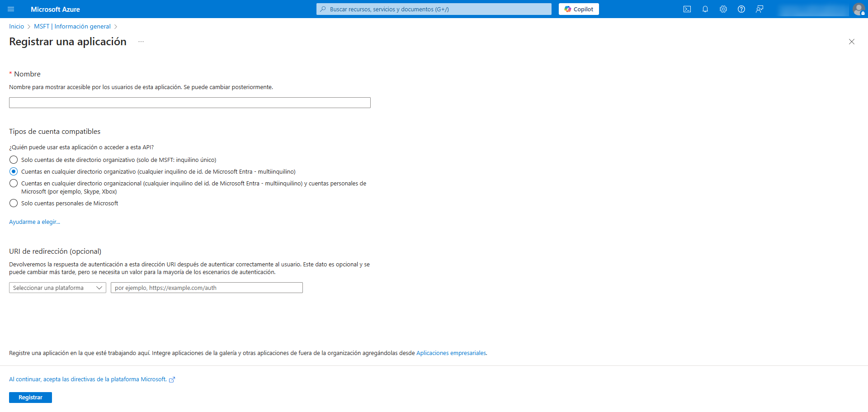Open MSFT | Información general breadcrumb

(72, 26)
